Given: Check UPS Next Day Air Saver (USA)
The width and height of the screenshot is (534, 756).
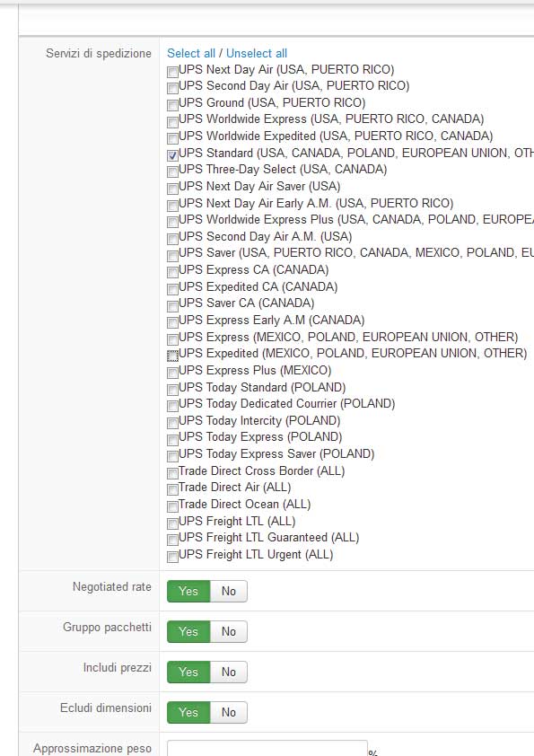Looking at the screenshot, I should (172, 189).
